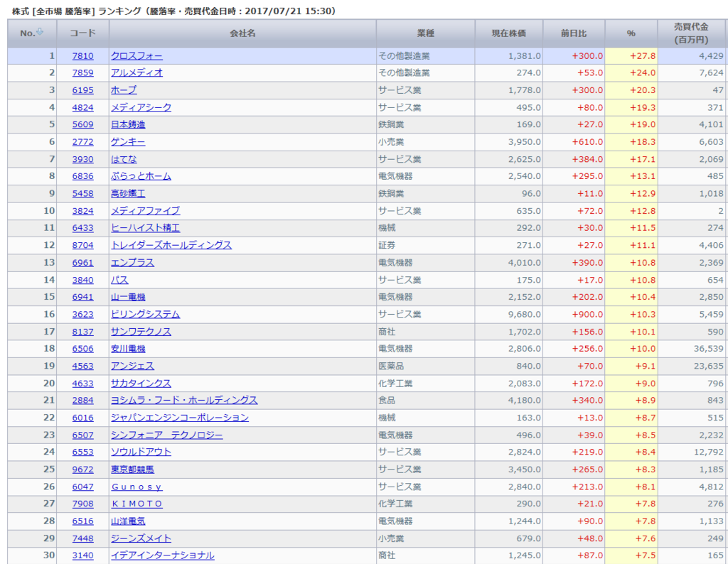Open the ヒーハイスト精工 company link
Image resolution: width=728 pixels, height=564 pixels.
[145, 228]
